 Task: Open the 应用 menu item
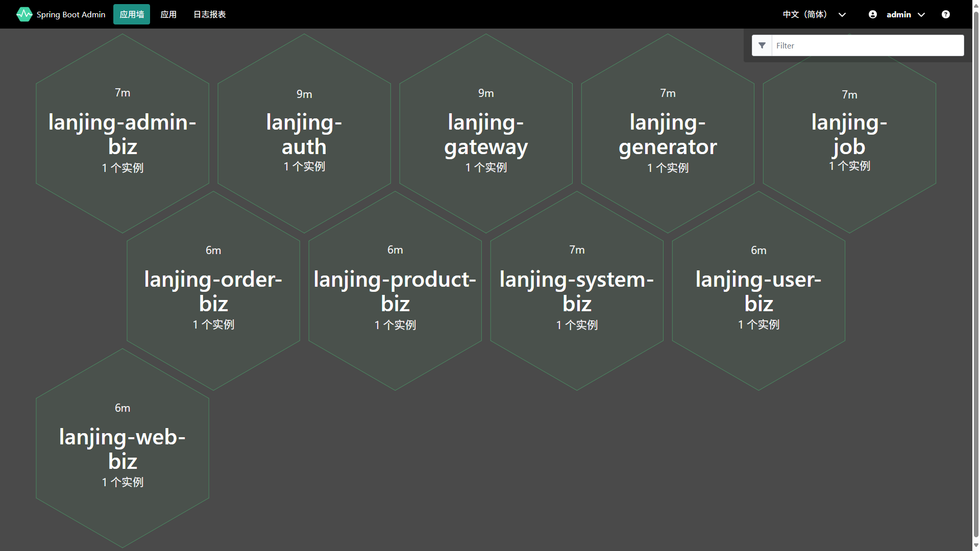pyautogui.click(x=168, y=14)
